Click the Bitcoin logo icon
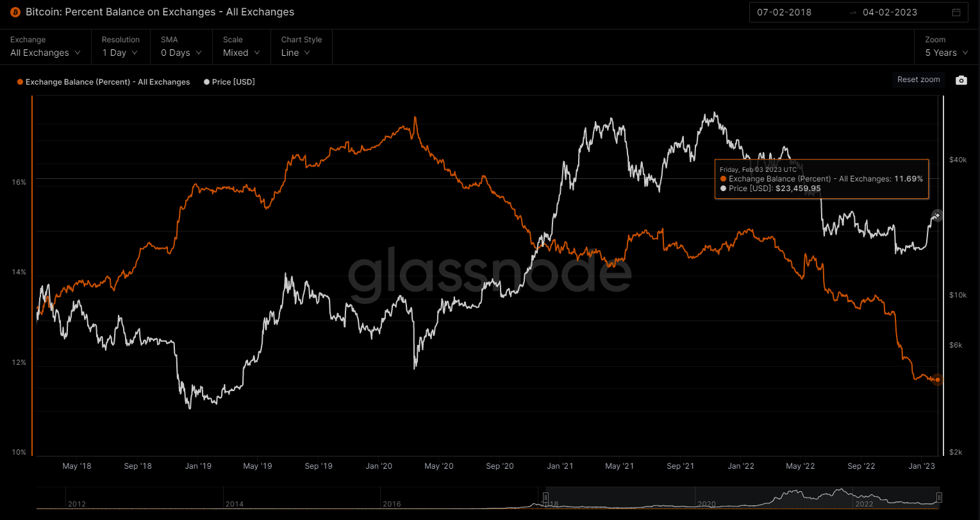Screen dimensions: 980x520 click(15, 12)
